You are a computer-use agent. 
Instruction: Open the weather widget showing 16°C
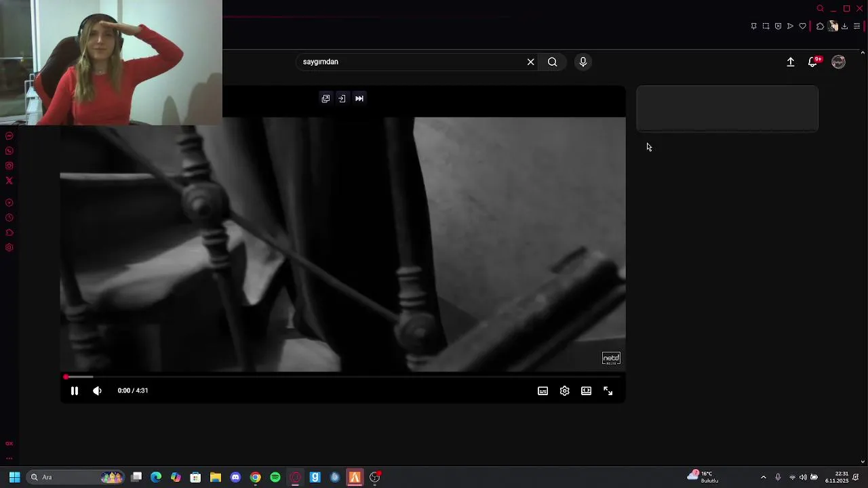[703, 476]
